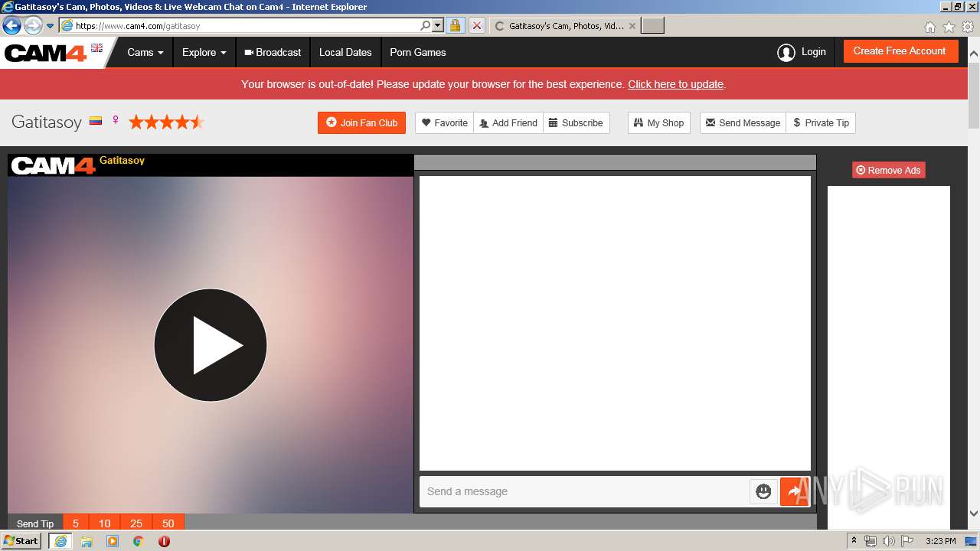Click the orange star rating

click(166, 122)
